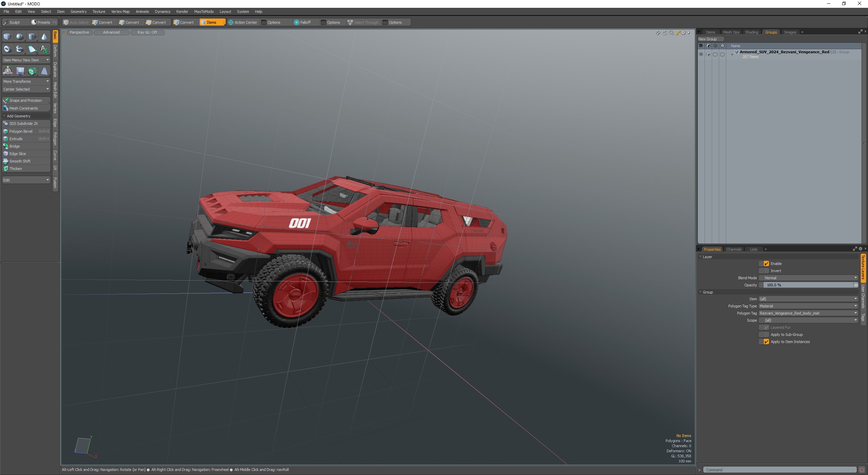Activate the Thicken tool

(26, 169)
